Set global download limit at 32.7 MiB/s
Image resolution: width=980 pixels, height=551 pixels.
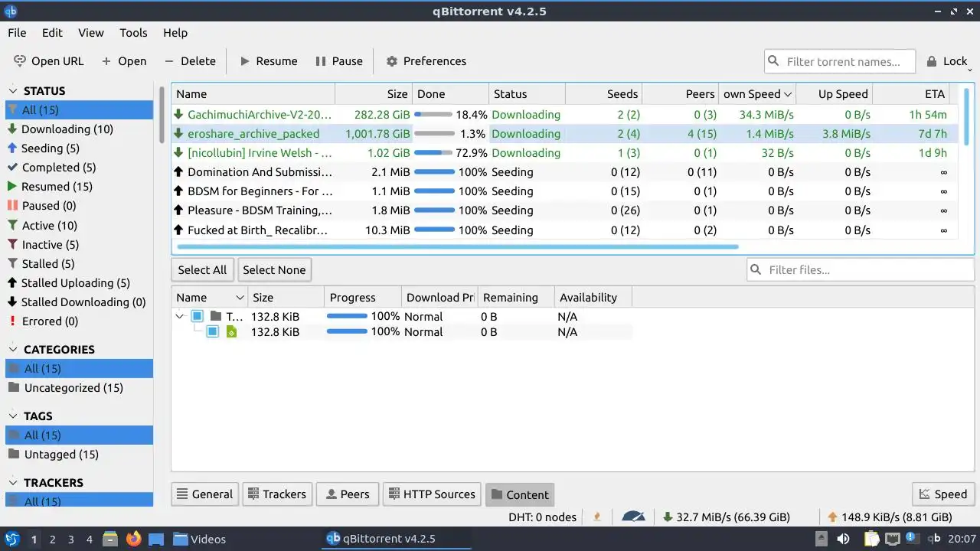[x=726, y=517]
